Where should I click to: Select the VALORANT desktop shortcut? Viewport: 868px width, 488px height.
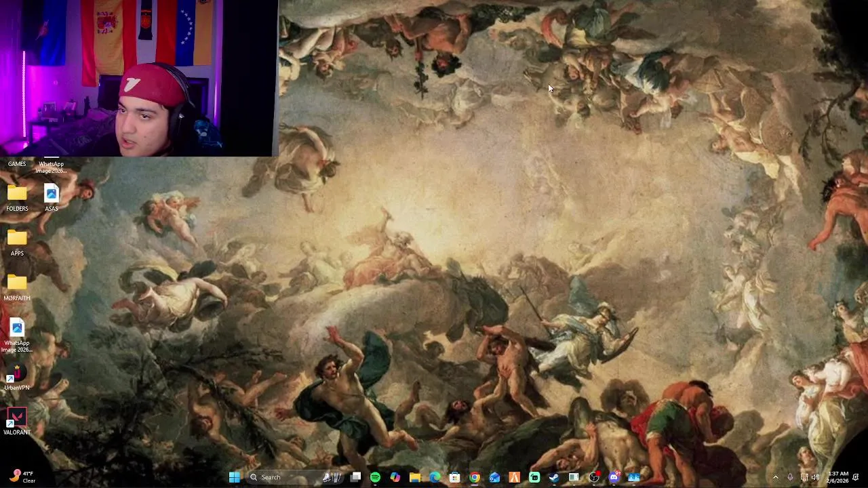click(17, 422)
